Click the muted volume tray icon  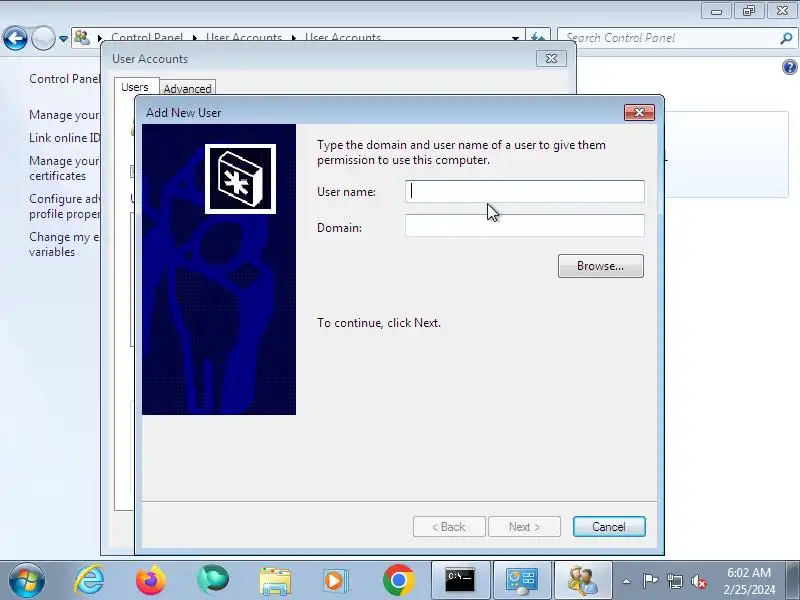coord(698,581)
